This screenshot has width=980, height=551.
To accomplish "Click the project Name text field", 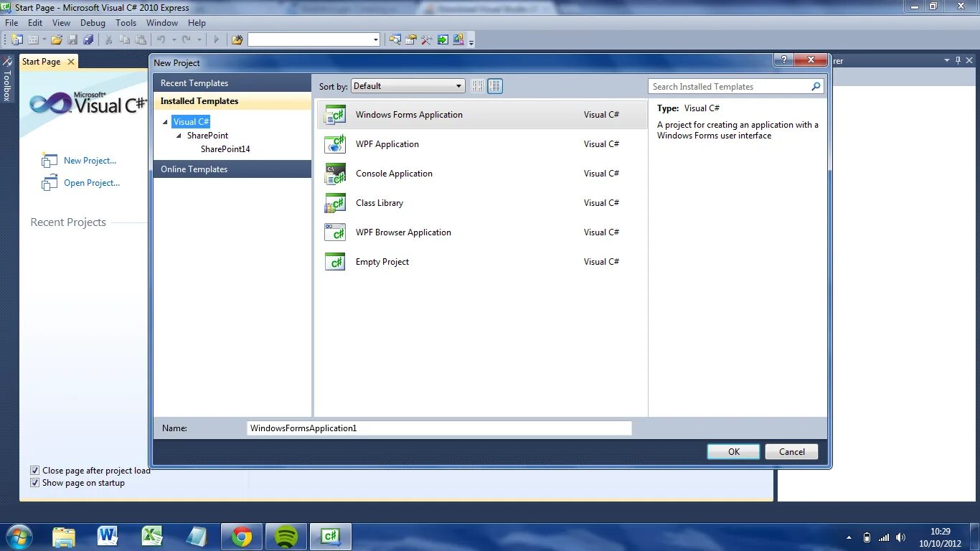I will 439,428.
